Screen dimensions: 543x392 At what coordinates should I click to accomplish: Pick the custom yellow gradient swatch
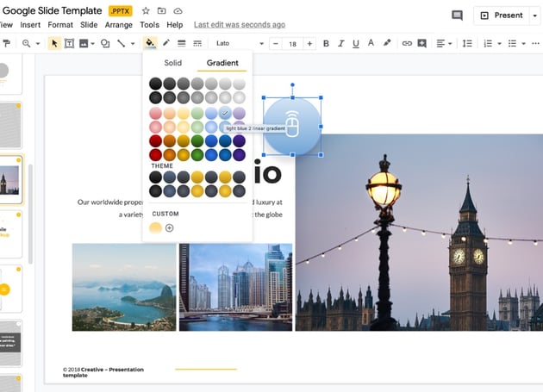point(155,228)
